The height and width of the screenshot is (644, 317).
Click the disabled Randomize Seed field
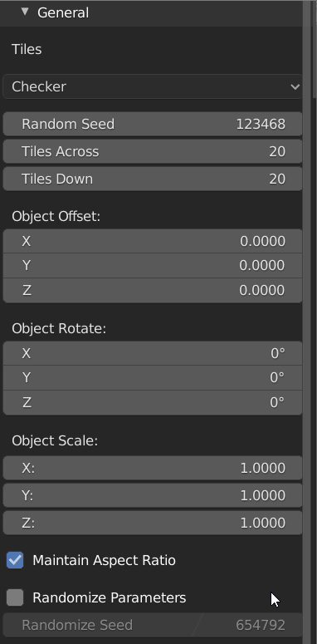[153, 625]
